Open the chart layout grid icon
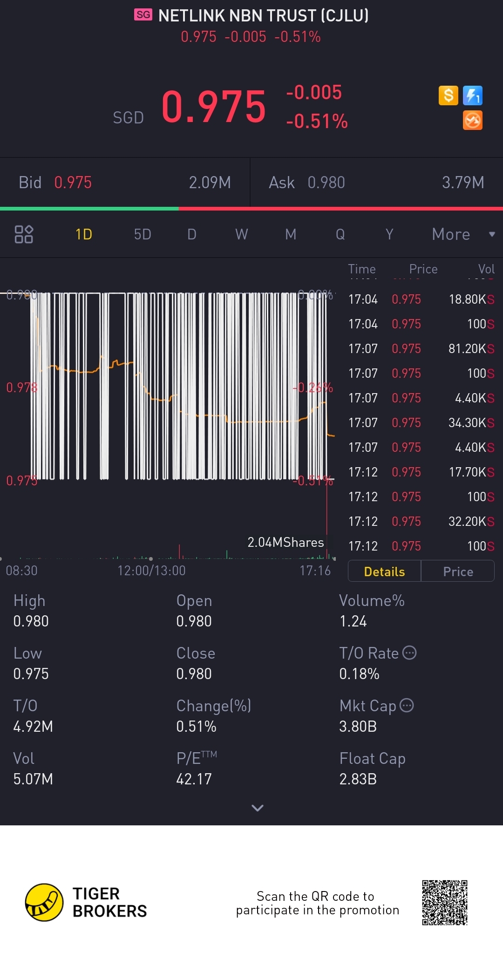503x980 pixels. (x=24, y=234)
